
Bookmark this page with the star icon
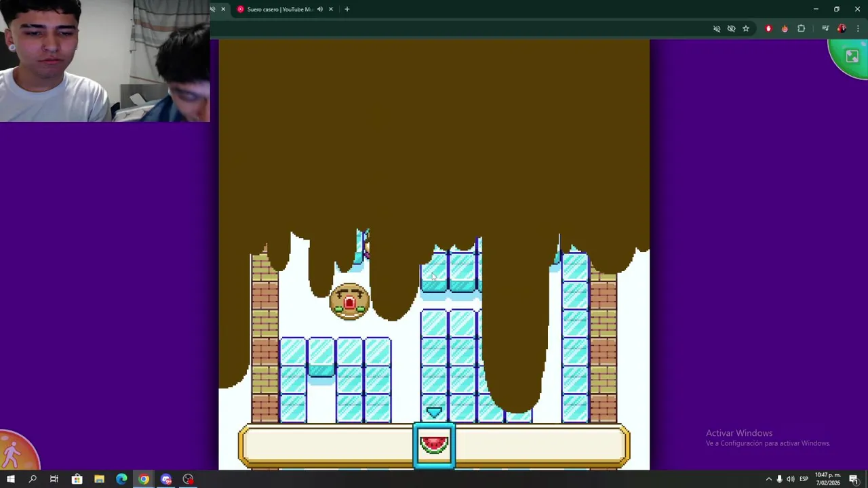coord(746,28)
